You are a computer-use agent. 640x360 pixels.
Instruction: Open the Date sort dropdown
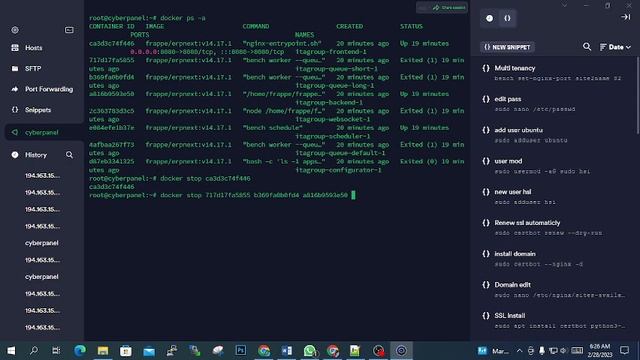point(615,47)
